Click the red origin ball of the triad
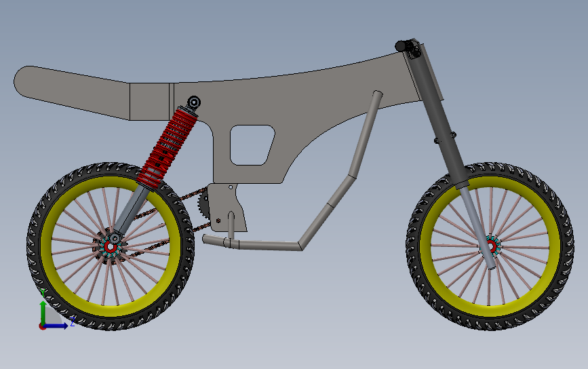The image size is (588, 369). tap(42, 327)
